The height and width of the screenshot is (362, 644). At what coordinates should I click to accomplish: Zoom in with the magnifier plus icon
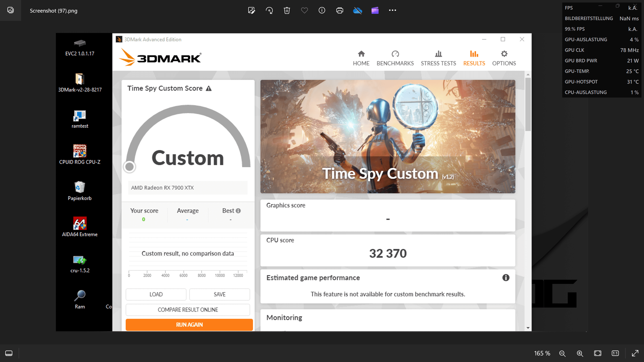coord(580,353)
